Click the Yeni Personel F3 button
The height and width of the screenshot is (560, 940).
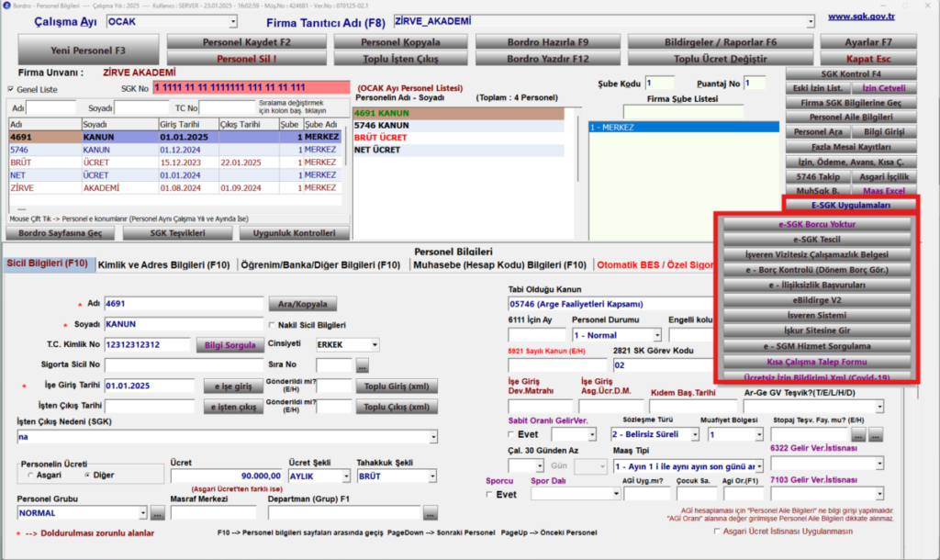(88, 50)
